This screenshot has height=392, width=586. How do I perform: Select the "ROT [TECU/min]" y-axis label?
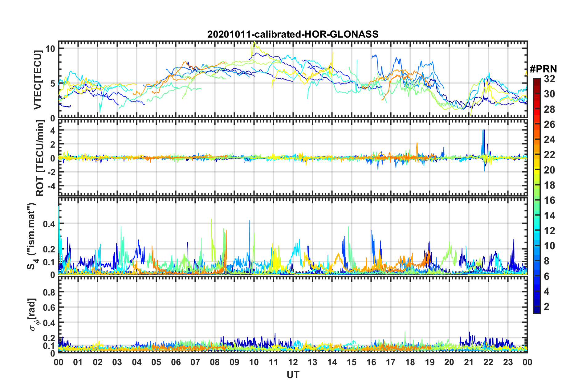(x=40, y=158)
